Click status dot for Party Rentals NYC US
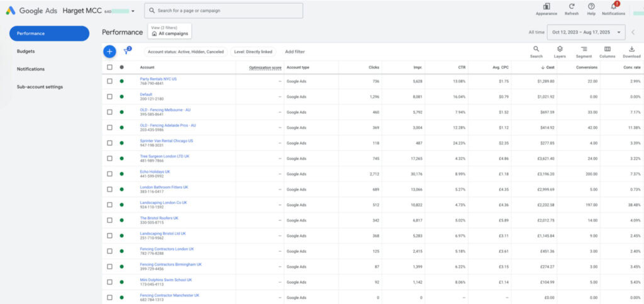Screen dimensions: 644x304 pos(121,81)
